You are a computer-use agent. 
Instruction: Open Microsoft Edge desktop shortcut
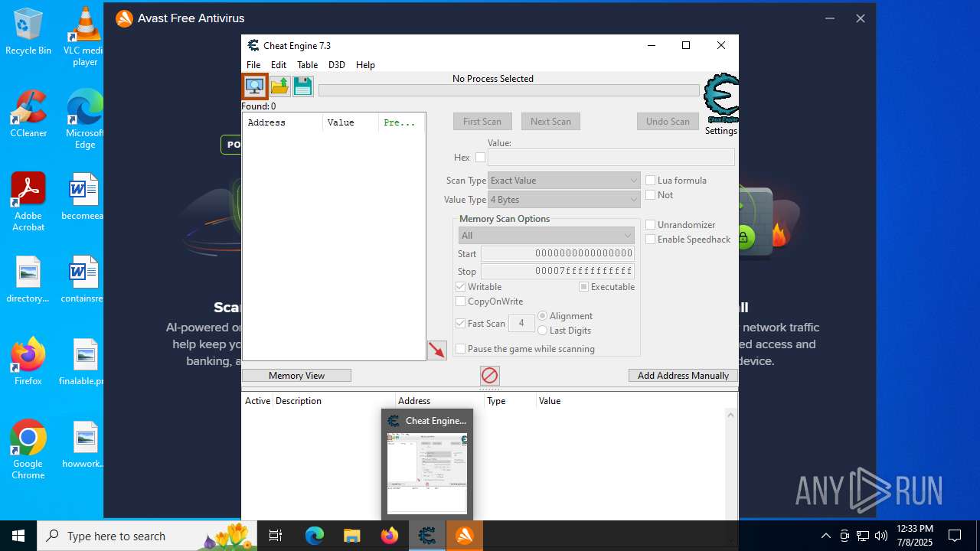click(x=85, y=119)
